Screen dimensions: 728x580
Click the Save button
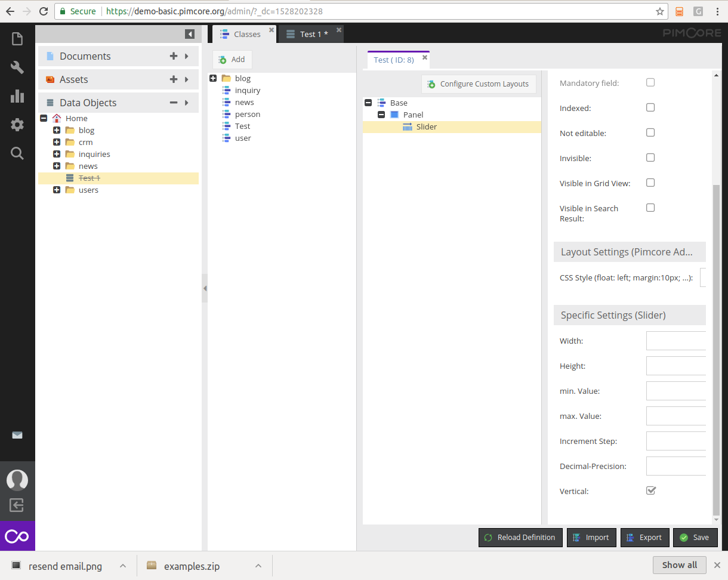tap(695, 537)
